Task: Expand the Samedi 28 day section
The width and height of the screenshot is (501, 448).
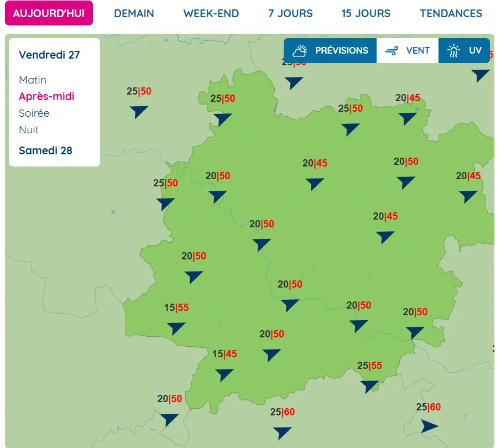Action: 45,150
